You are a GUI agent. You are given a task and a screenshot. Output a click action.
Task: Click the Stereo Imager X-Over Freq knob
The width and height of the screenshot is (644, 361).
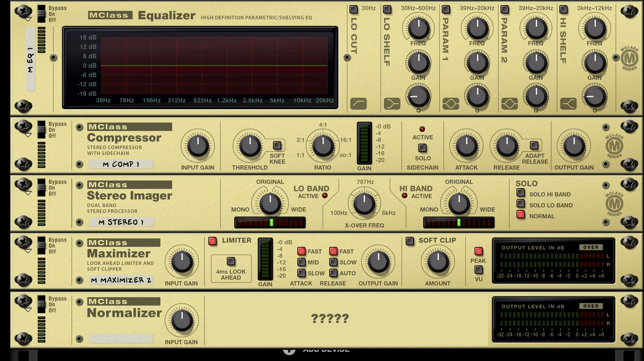364,204
